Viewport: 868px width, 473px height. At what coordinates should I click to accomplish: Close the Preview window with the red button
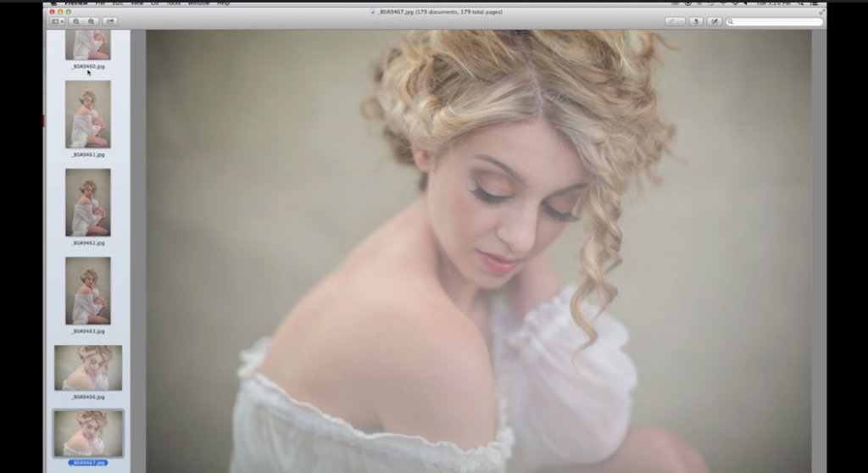pyautogui.click(x=52, y=12)
